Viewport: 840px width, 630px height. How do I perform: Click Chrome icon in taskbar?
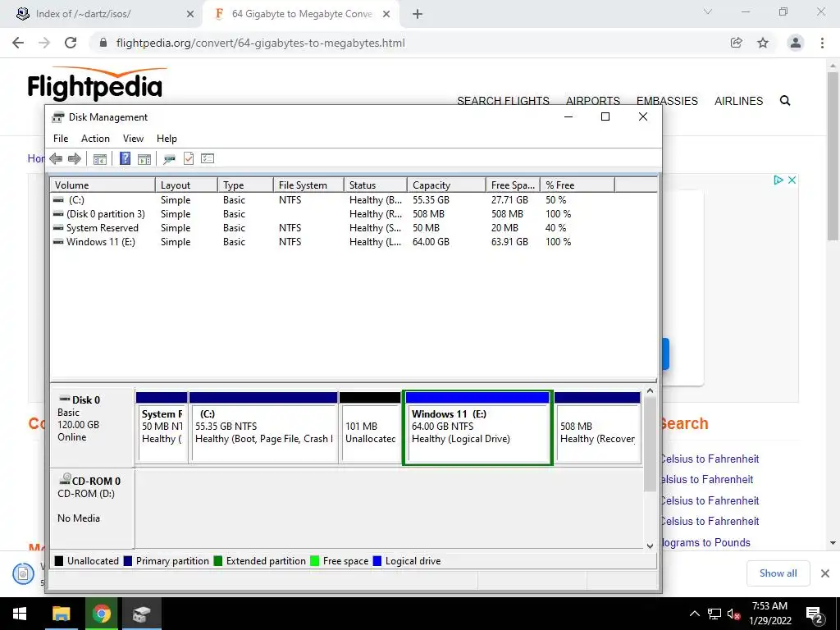[101, 614]
